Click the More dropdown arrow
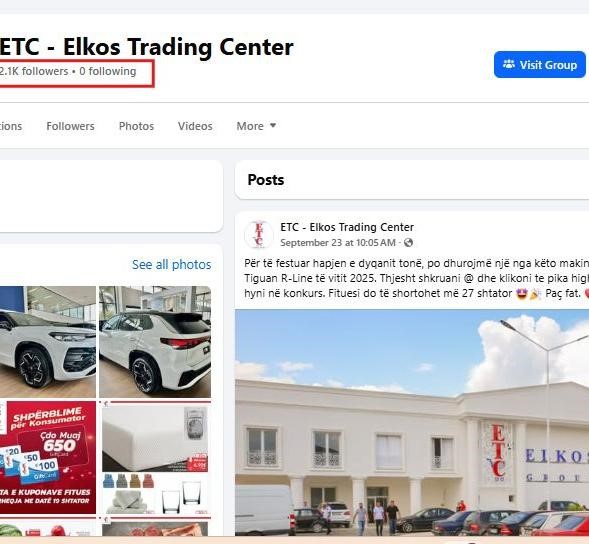Viewport: 589px width, 544px height. point(273,125)
